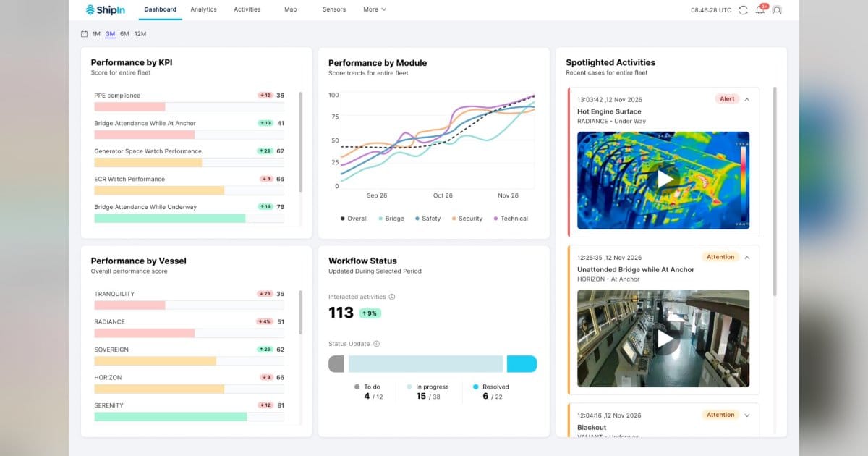Click Attention badge on Unattended Bridge card

[720, 257]
